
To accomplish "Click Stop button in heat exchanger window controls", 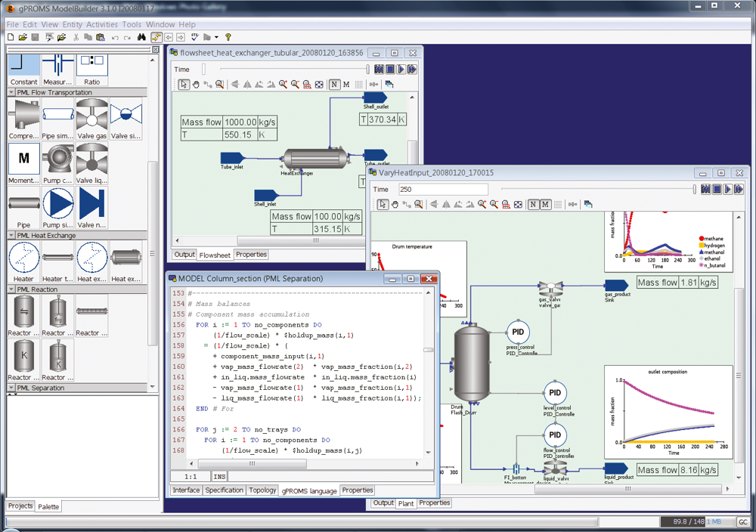I will pos(390,70).
